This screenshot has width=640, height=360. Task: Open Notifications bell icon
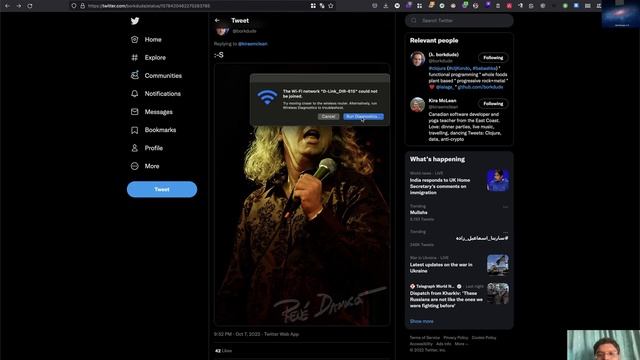(x=135, y=93)
